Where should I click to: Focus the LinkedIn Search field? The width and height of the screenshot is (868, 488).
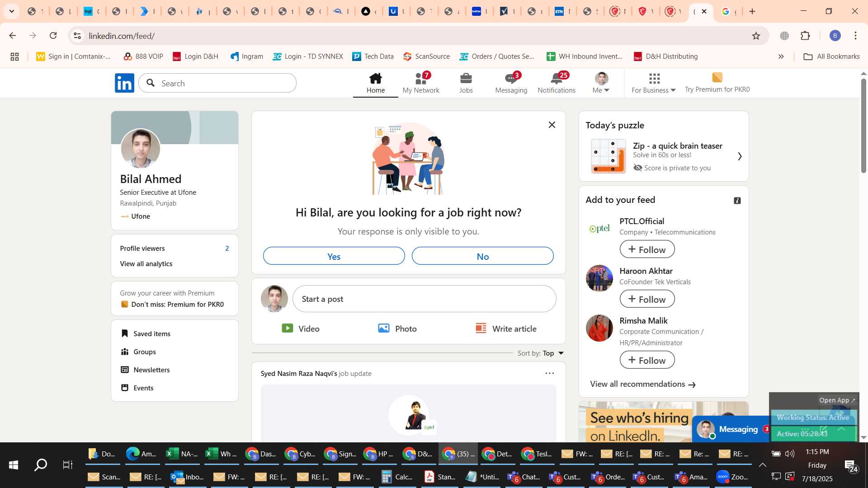click(218, 83)
